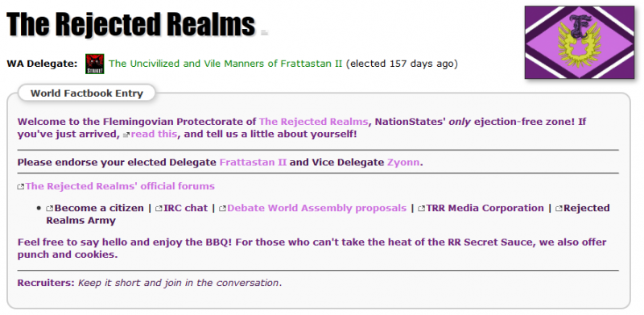This screenshot has height=315, width=644.
Task: Open WA Delegate Frattastan II nation link
Action: click(225, 64)
